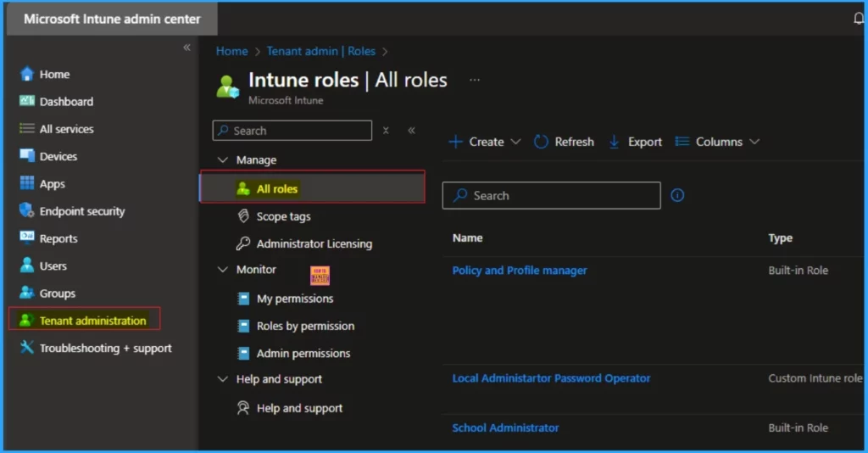This screenshot has width=868, height=453.
Task: Open All services in left navigation
Action: (66, 129)
